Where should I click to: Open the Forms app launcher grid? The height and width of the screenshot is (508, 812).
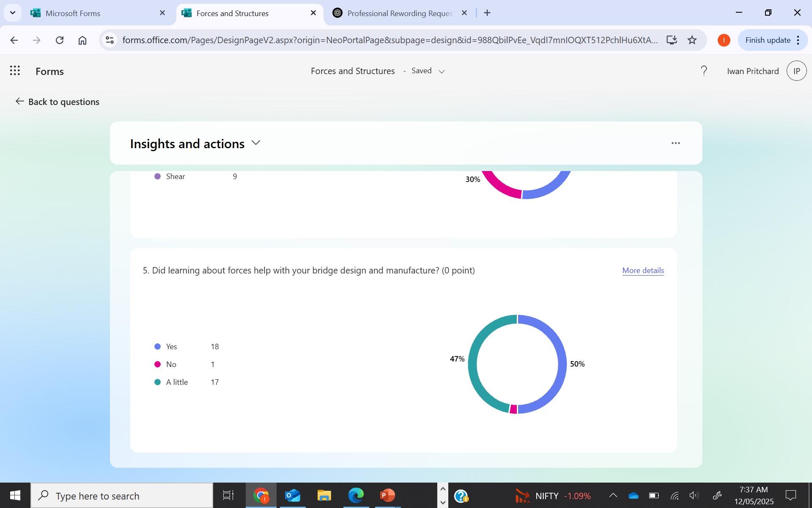15,71
